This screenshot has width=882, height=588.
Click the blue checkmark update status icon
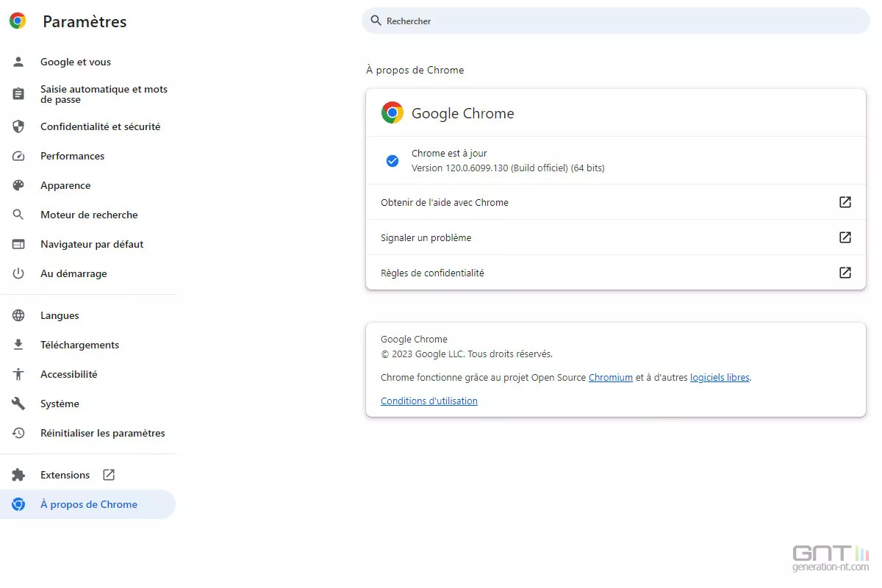pos(392,160)
